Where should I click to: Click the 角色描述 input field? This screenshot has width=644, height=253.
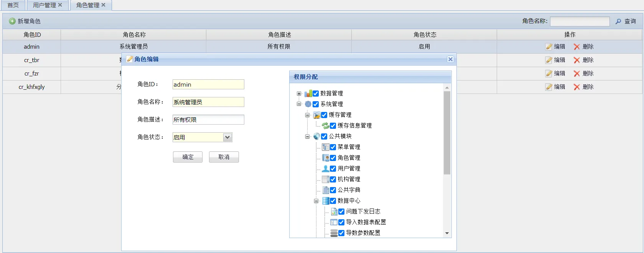(x=208, y=120)
